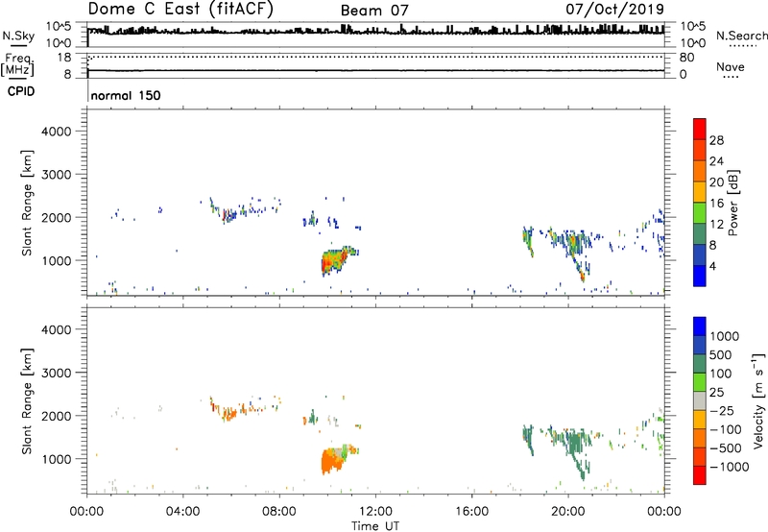This screenshot has height=532, width=768.
Task: Click the orange velocity echo near 10:00 UT
Action: (x=331, y=462)
